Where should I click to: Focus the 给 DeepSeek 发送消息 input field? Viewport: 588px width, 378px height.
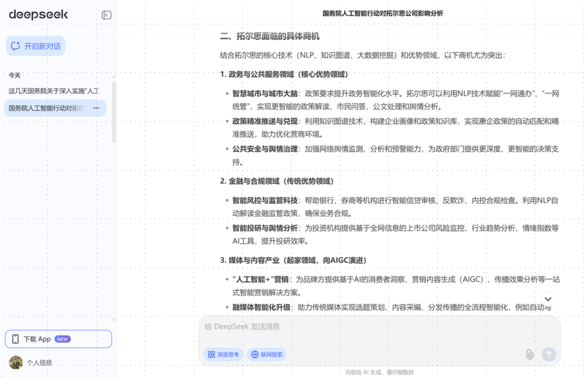tap(379, 327)
